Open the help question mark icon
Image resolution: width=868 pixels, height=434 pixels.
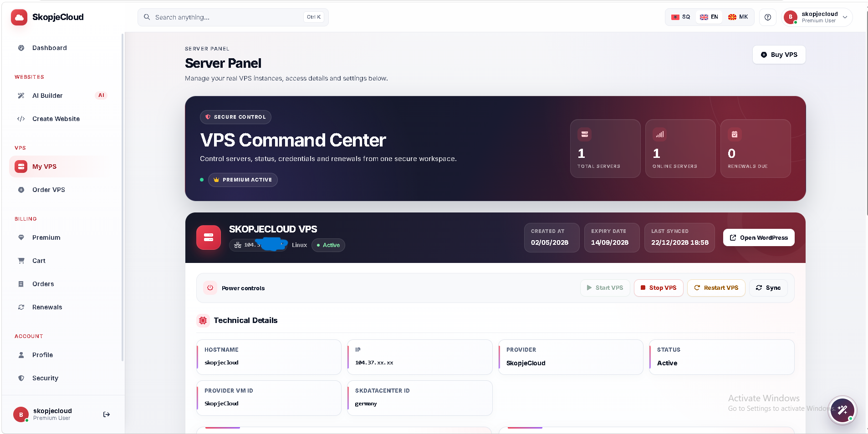[x=768, y=17]
